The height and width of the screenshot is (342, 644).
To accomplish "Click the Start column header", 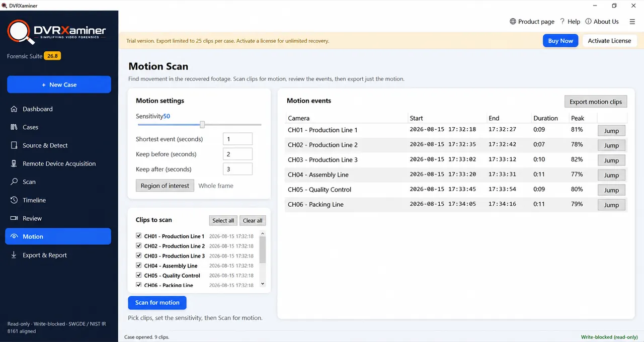I will [447, 118].
